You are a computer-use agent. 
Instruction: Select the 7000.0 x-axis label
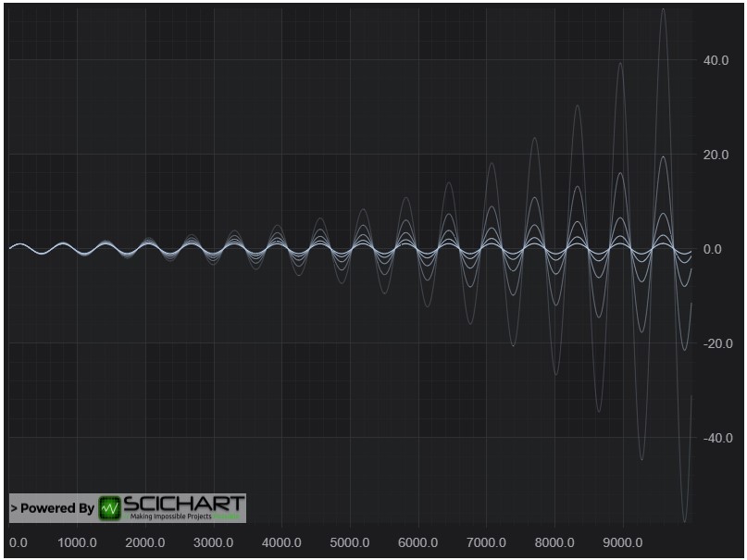pos(486,542)
